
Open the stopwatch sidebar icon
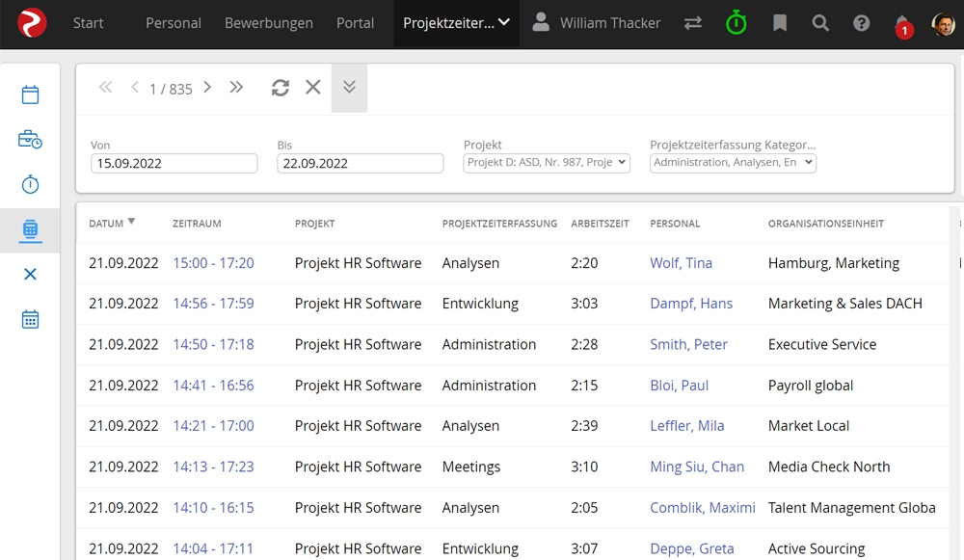(30, 184)
